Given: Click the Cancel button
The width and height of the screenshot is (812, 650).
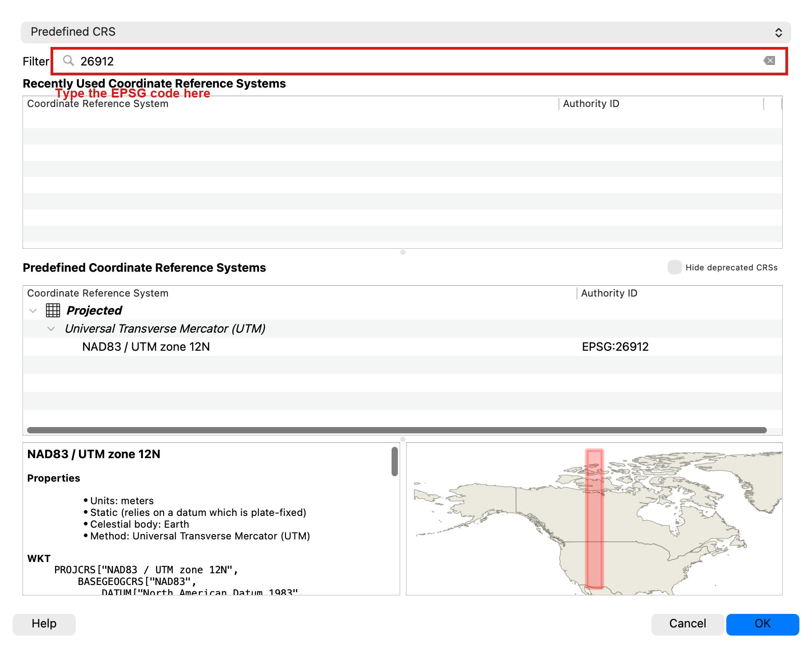Looking at the screenshot, I should 687,624.
